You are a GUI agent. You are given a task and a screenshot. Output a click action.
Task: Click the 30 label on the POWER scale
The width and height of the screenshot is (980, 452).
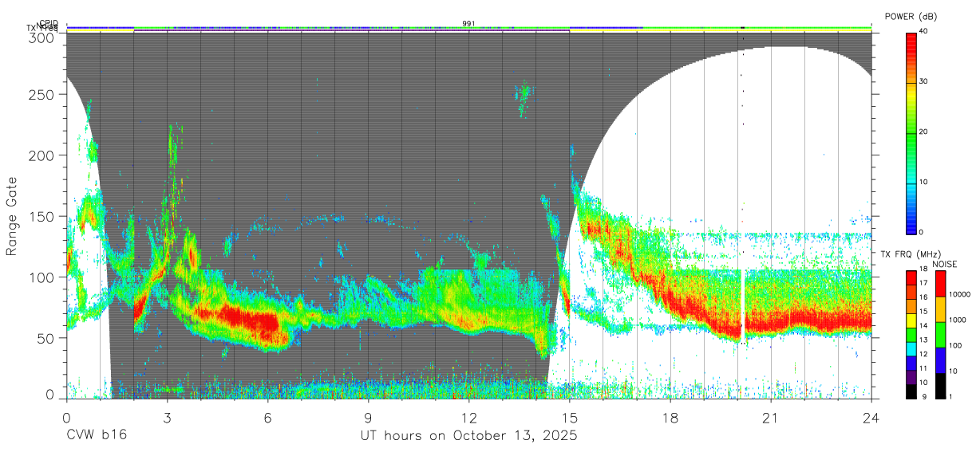pos(923,82)
